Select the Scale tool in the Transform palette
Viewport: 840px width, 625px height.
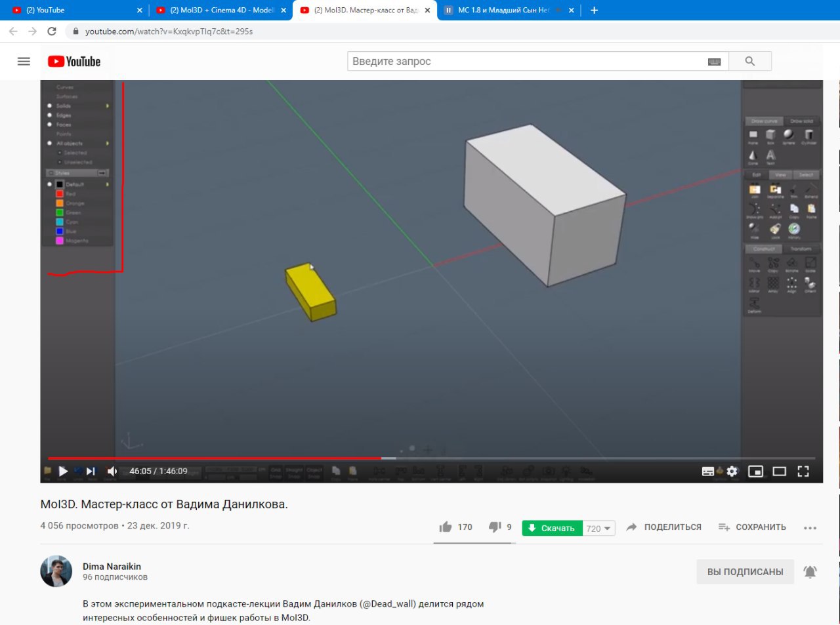pos(810,264)
